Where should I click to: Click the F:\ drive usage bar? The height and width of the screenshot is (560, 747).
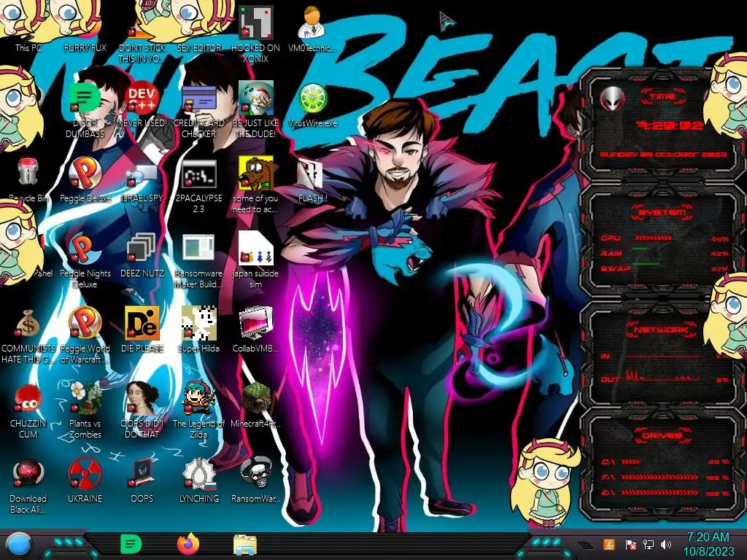point(661,477)
